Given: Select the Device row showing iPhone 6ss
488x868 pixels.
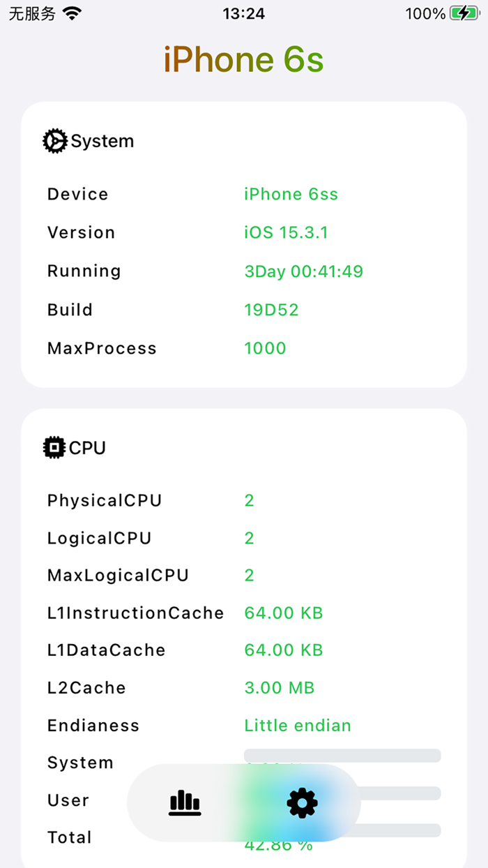Looking at the screenshot, I should (x=291, y=194).
